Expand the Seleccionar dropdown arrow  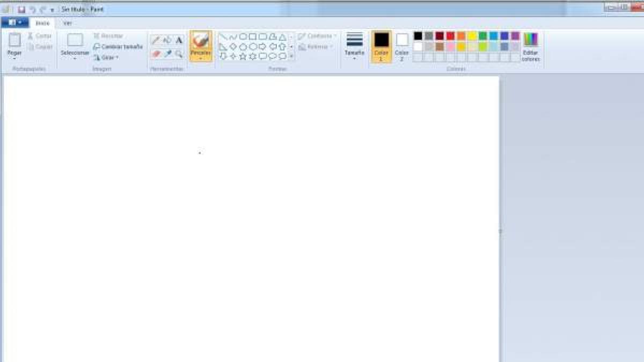(x=75, y=58)
